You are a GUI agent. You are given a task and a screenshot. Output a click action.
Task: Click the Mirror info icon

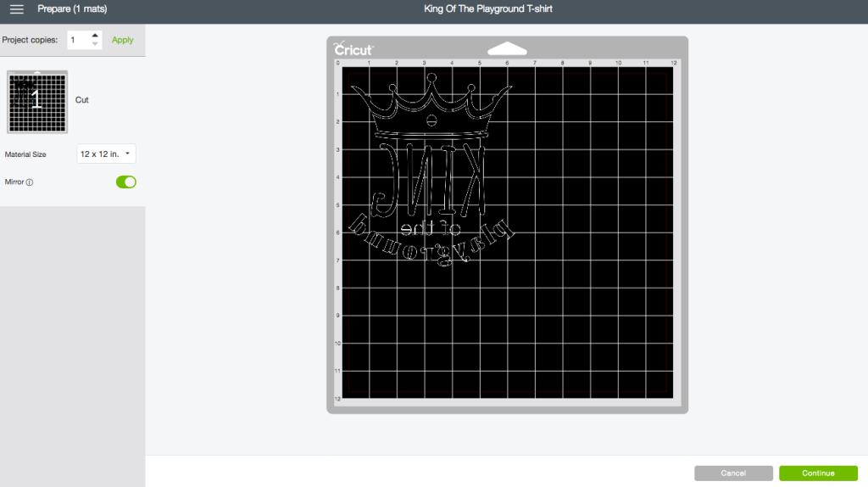tap(30, 182)
